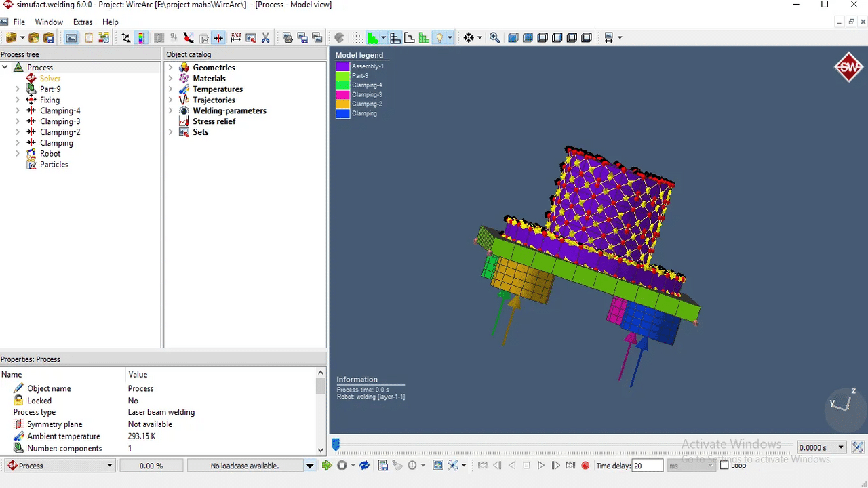Select the last cube view icon
The width and height of the screenshot is (868, 488).
coord(587,38)
